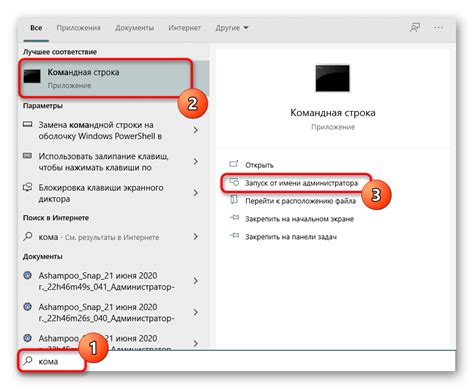Expand arrow for the last Ashampoo document
The image size is (474, 389).
point(196,343)
